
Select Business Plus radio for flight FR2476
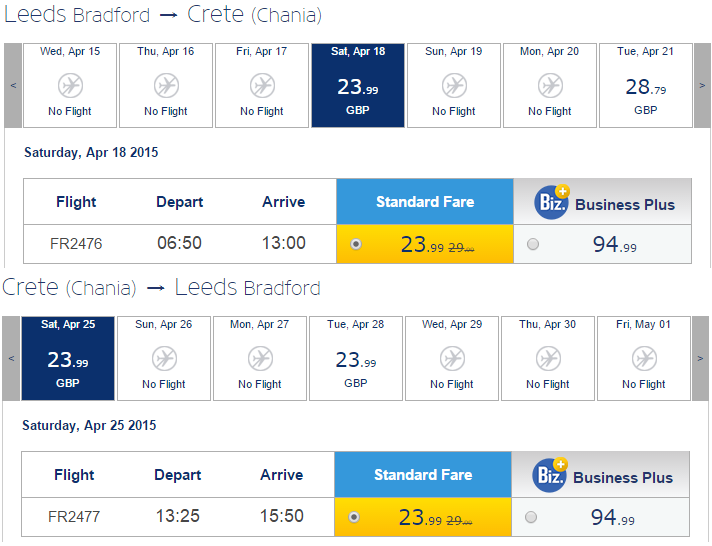pyautogui.click(x=533, y=244)
